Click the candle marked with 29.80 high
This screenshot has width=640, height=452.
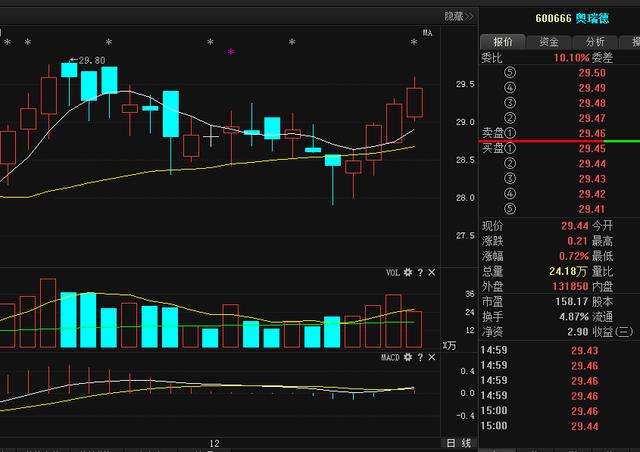[69, 70]
